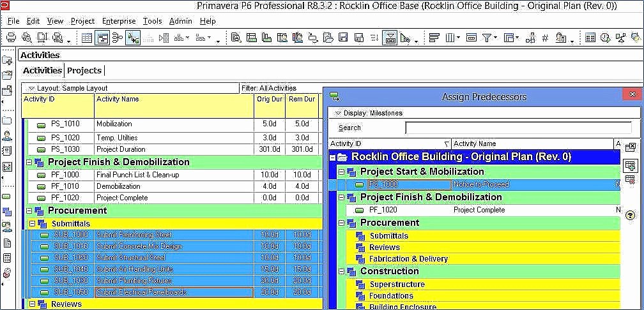
Task: Open the Filter tool in the toolbar
Action: (487, 38)
